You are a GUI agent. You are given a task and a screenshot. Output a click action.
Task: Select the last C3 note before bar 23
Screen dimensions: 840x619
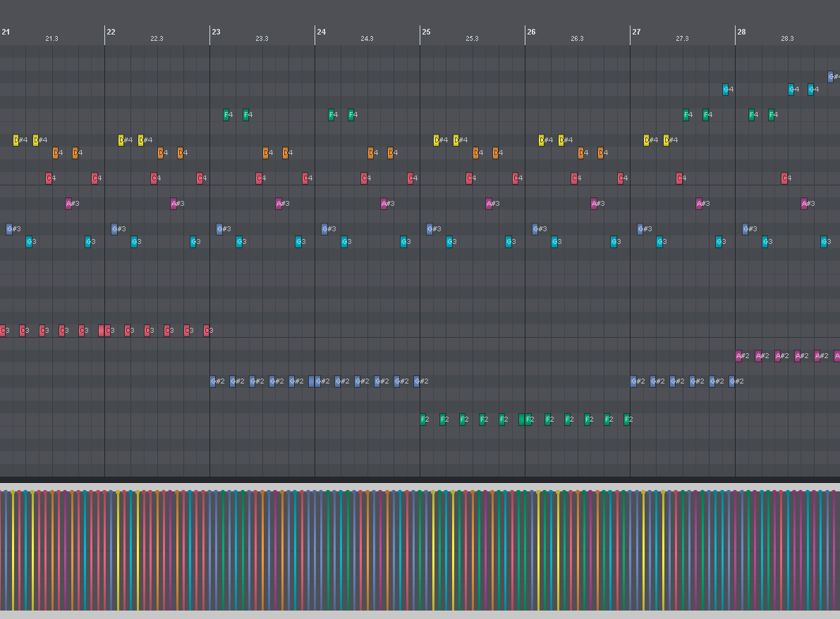click(206, 330)
